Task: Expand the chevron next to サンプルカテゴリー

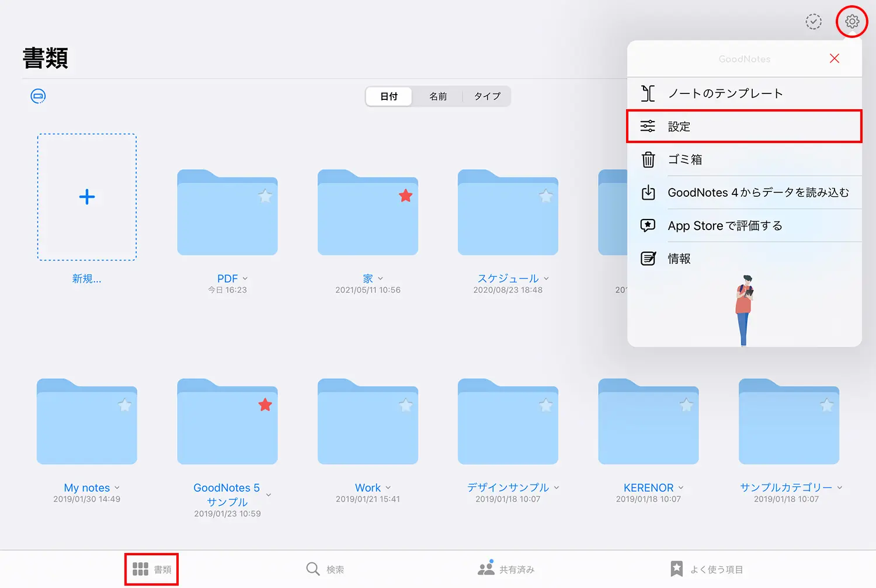Action: coord(840,488)
